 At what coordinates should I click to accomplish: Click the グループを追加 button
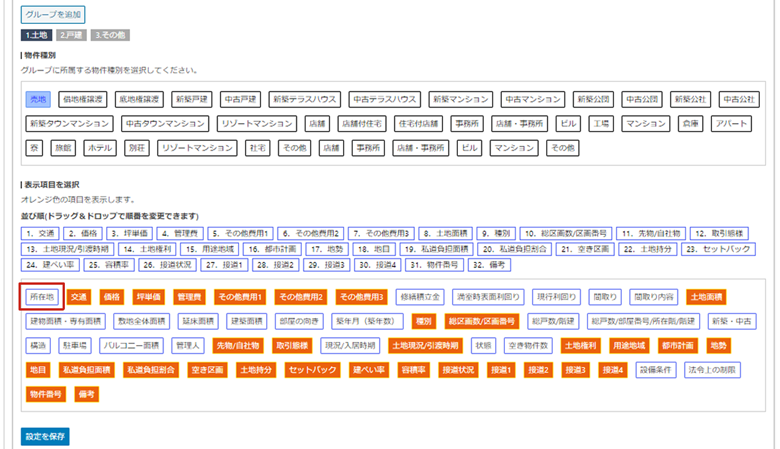pos(53,15)
